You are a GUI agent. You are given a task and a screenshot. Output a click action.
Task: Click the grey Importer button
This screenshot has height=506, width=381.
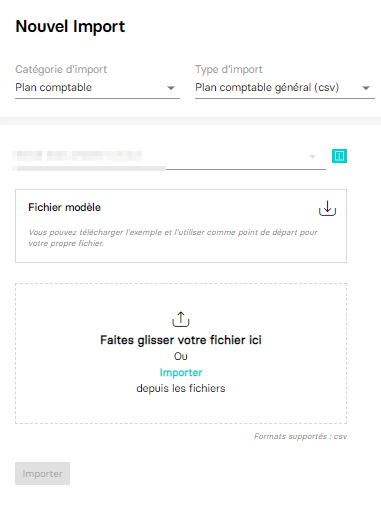pyautogui.click(x=42, y=473)
